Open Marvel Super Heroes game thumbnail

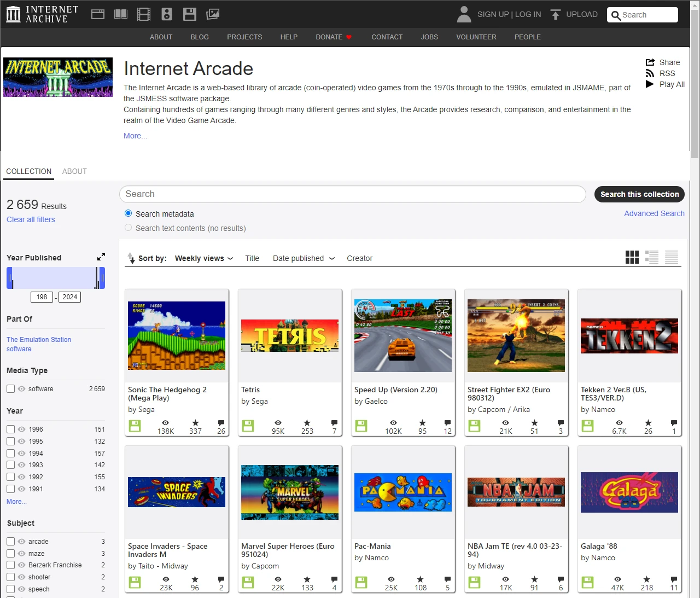point(290,492)
